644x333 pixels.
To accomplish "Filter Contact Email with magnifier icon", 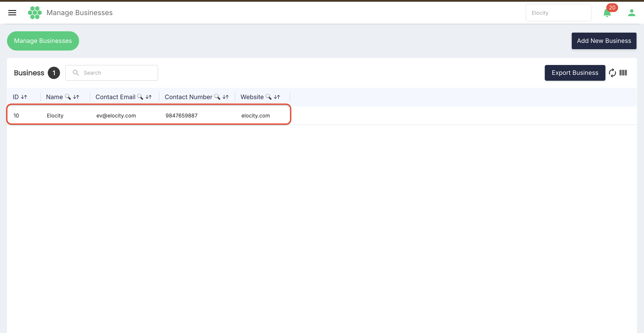I will click(140, 97).
